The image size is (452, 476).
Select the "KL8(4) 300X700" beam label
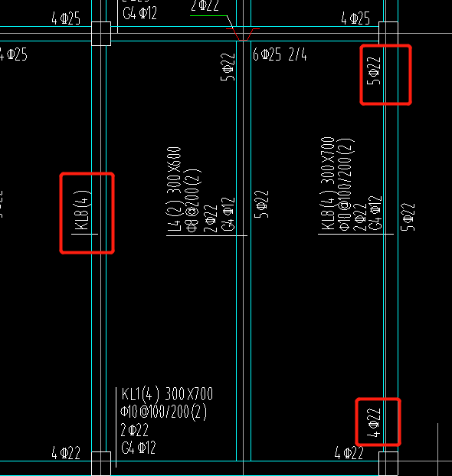pyautogui.click(x=328, y=183)
